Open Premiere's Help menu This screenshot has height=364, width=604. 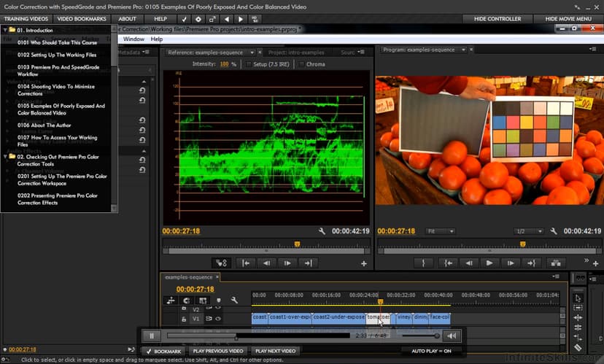[156, 39]
